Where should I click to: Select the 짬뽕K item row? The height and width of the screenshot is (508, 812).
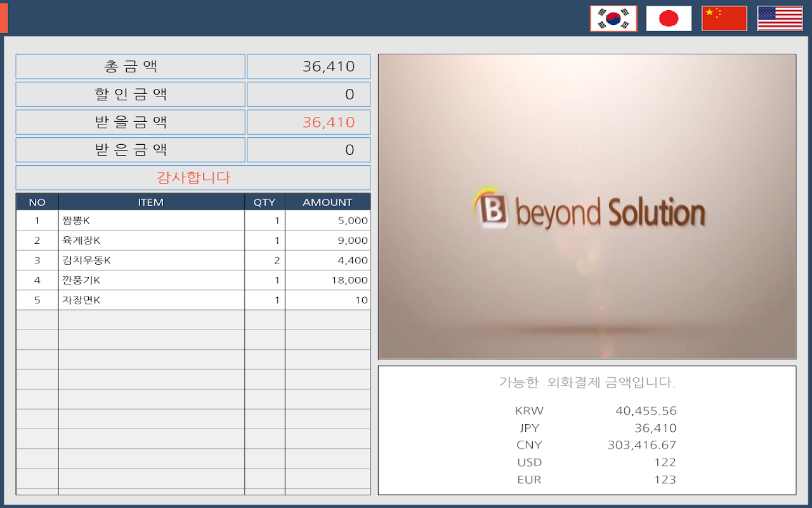(x=193, y=220)
